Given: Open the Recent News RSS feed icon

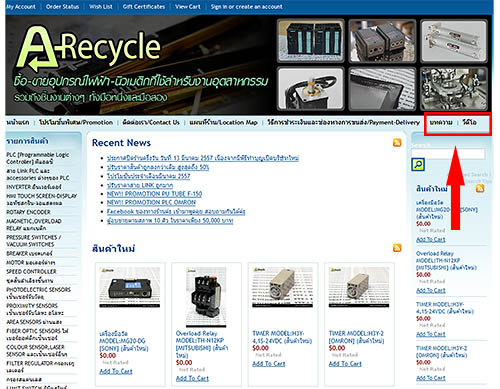Looking at the screenshot, I should coord(397,143).
